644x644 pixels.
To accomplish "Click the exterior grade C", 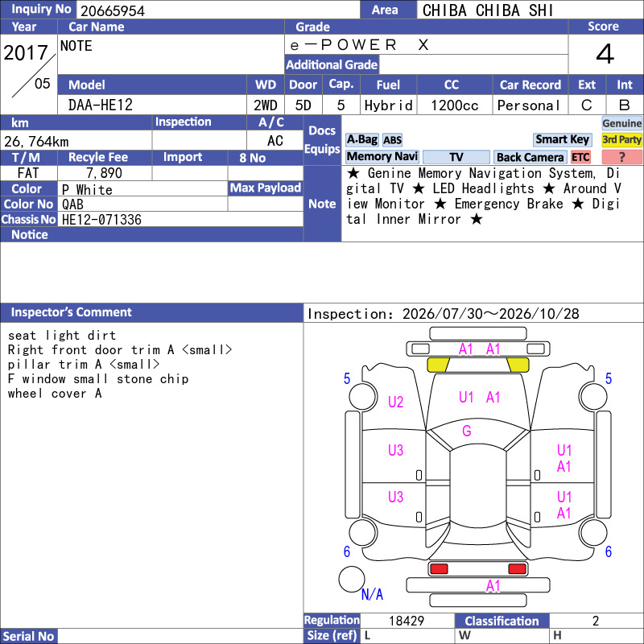I will [587, 105].
